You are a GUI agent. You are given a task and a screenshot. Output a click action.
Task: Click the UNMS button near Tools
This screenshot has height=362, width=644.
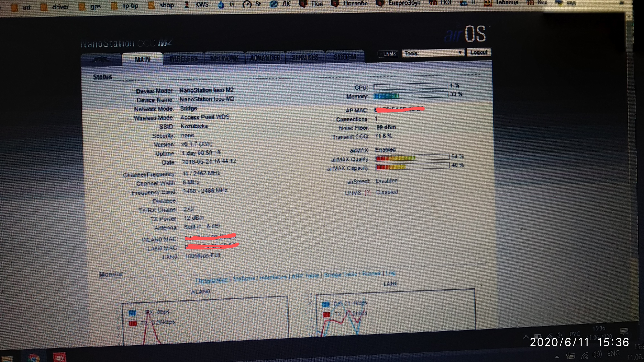[388, 54]
